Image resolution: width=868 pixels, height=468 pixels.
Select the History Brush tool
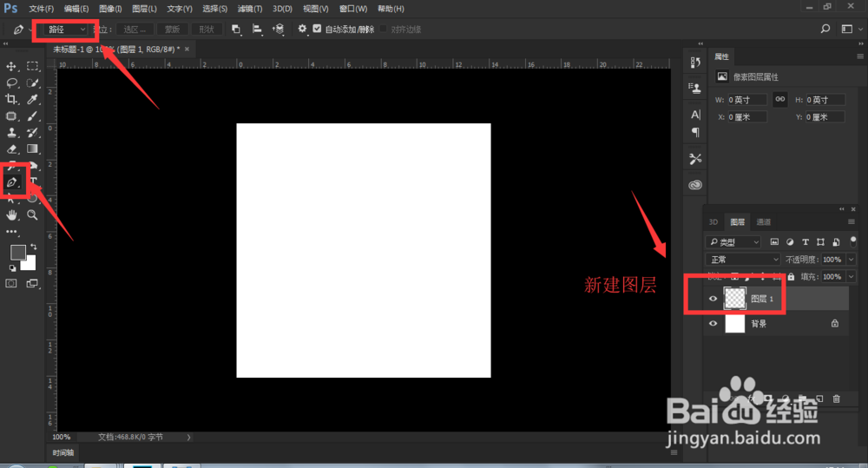tap(33, 133)
